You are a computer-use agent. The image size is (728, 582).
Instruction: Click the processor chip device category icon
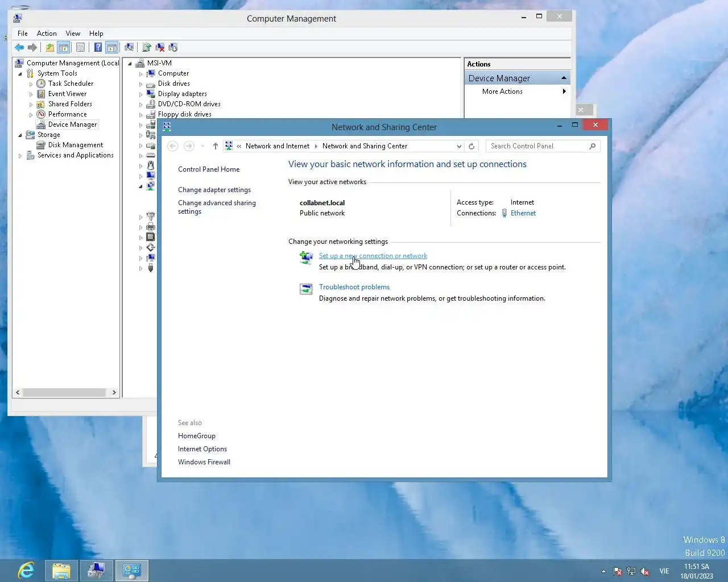(x=151, y=237)
